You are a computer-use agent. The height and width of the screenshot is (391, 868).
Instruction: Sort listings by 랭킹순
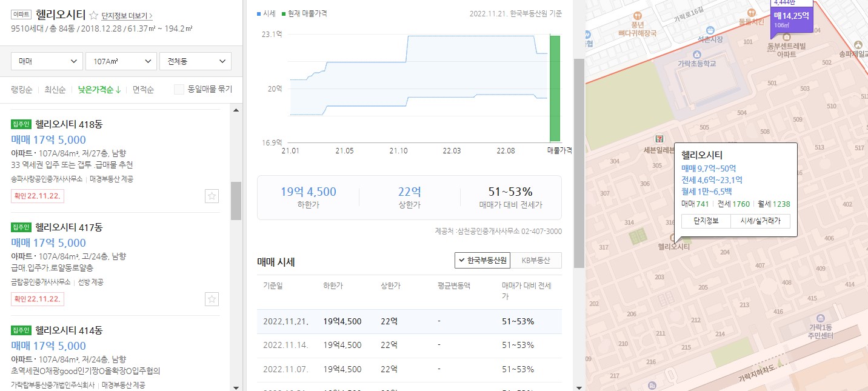click(22, 90)
